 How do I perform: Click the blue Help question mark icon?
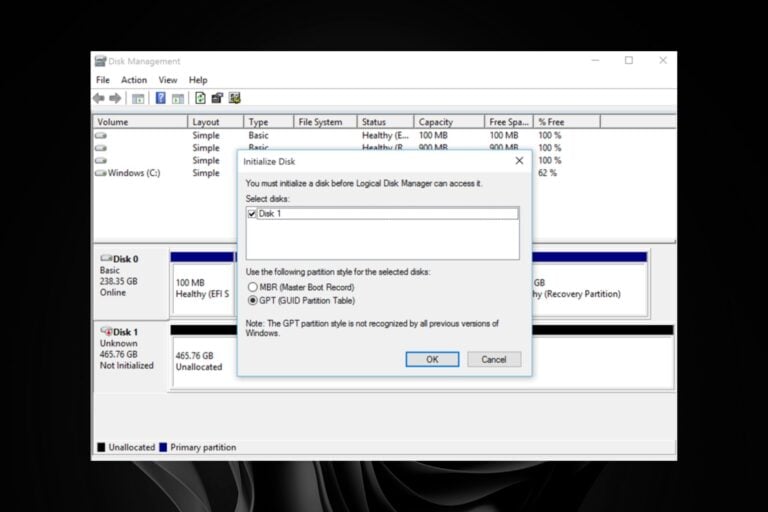point(160,98)
